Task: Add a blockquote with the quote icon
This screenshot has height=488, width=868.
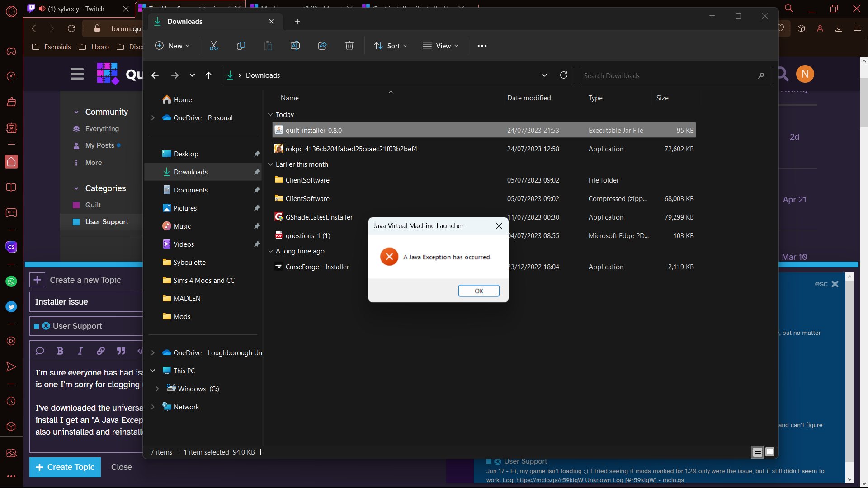Action: (x=121, y=351)
